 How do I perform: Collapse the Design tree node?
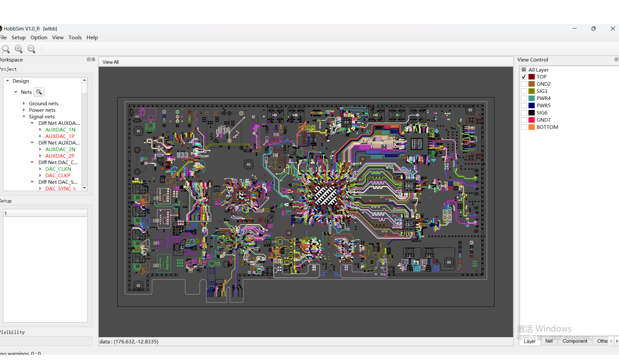click(x=8, y=81)
